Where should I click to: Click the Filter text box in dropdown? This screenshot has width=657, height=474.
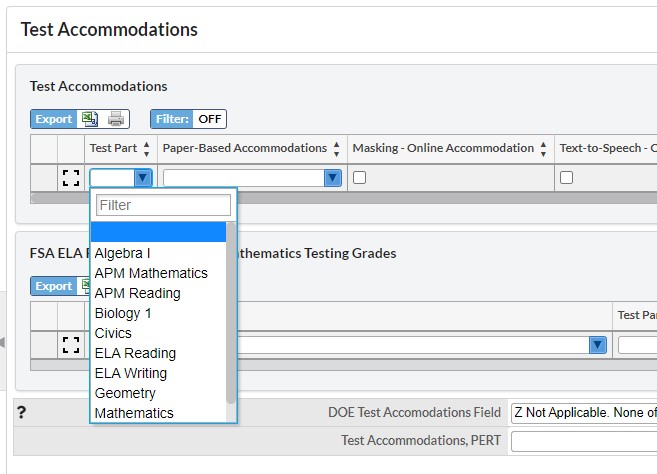(163, 205)
